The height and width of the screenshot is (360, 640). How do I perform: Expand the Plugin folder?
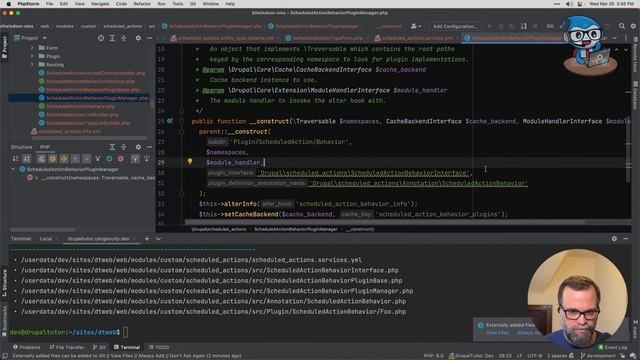[x=32, y=56]
